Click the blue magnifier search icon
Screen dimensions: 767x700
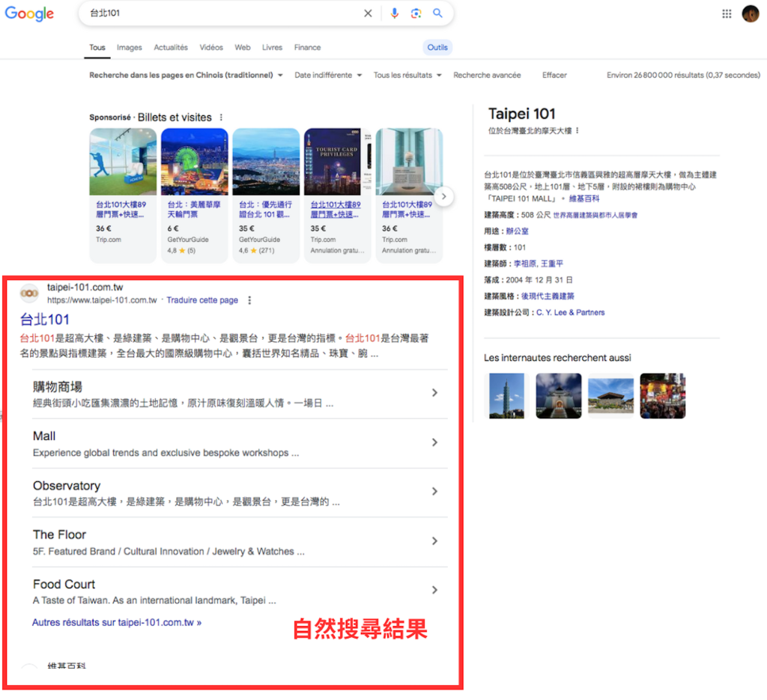click(x=437, y=13)
